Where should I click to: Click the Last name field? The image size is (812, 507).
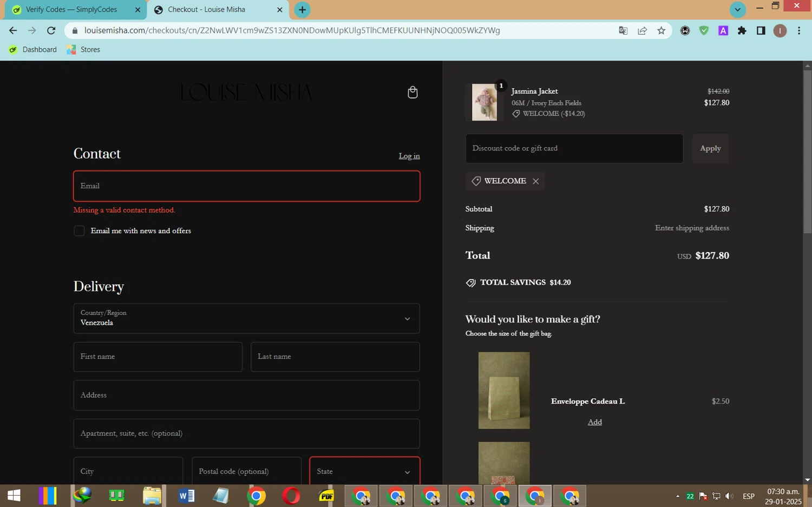click(x=335, y=357)
